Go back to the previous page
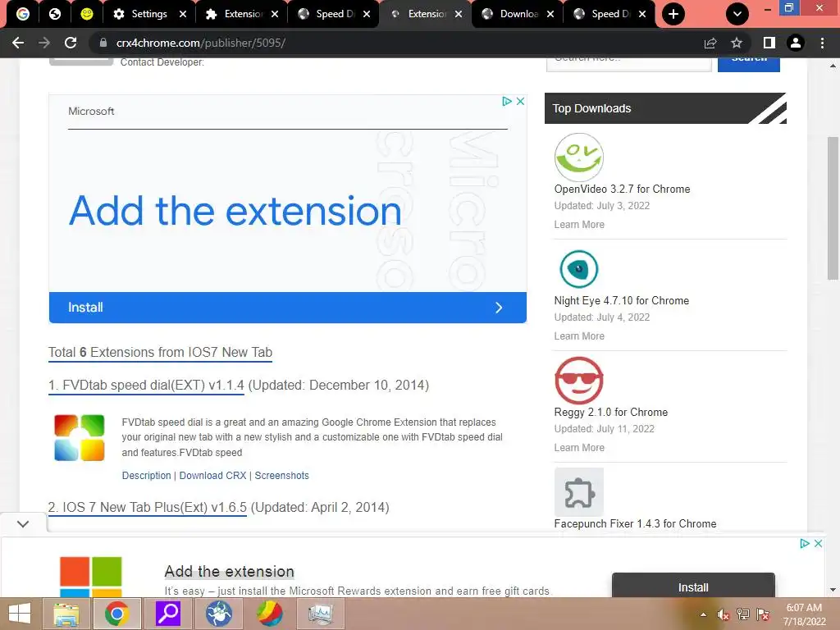The height and width of the screenshot is (630, 840). pos(18,43)
